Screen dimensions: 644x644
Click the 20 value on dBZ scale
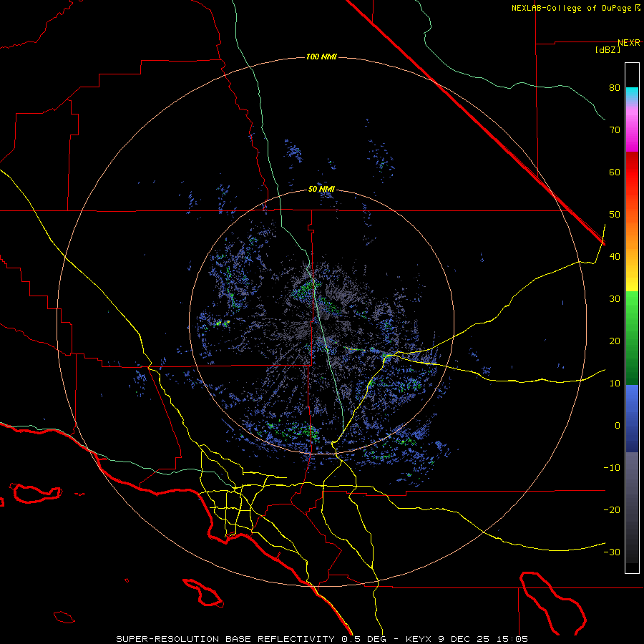615,341
